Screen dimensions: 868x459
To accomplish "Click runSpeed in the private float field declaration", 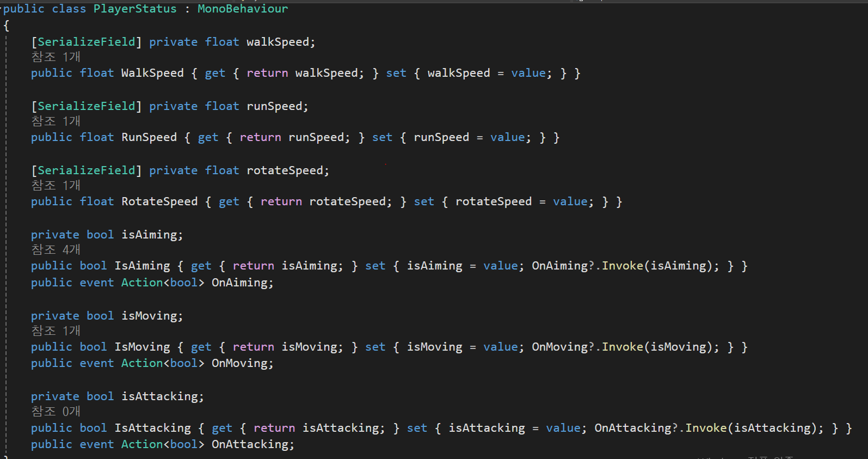I will click(274, 106).
